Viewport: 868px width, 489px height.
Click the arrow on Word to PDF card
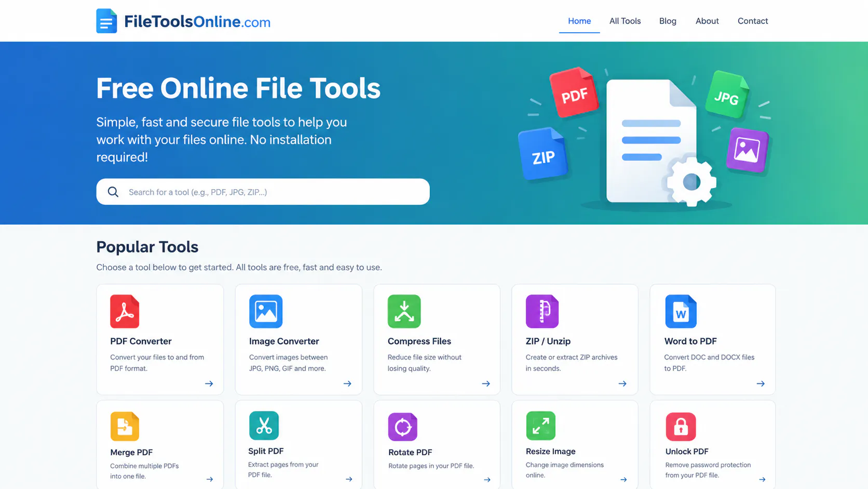point(761,384)
